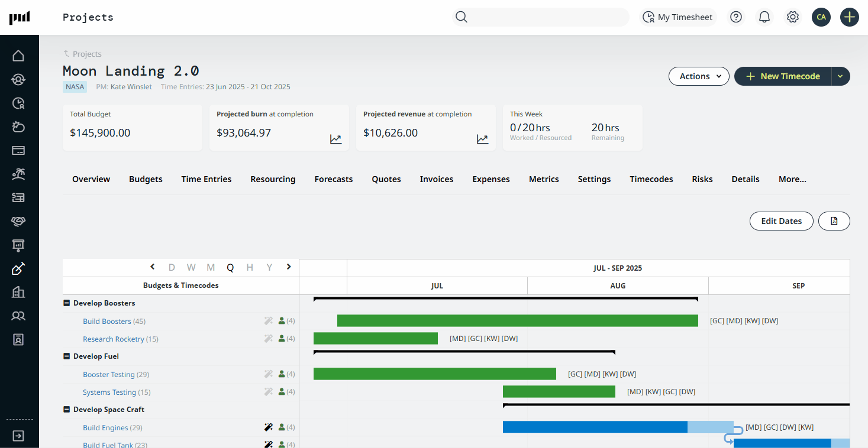Screen dimensions: 868x448
Task: Click the green plus quick-add button
Action: point(850,17)
